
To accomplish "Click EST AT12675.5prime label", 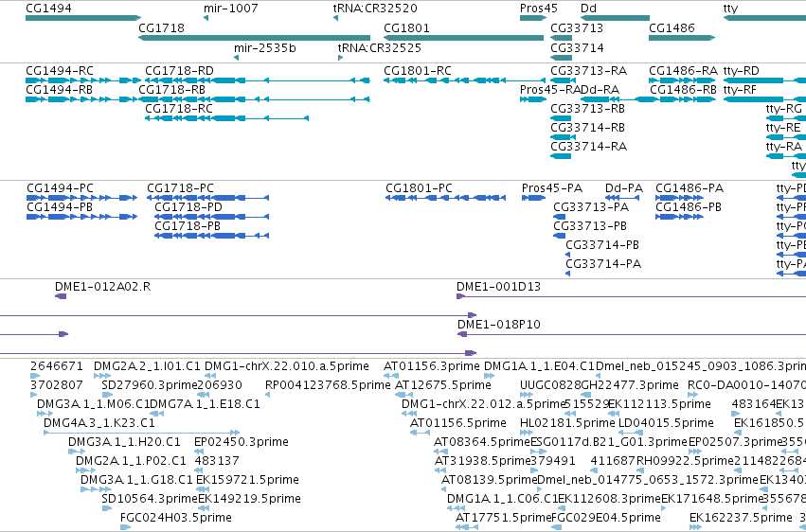I will (443, 385).
